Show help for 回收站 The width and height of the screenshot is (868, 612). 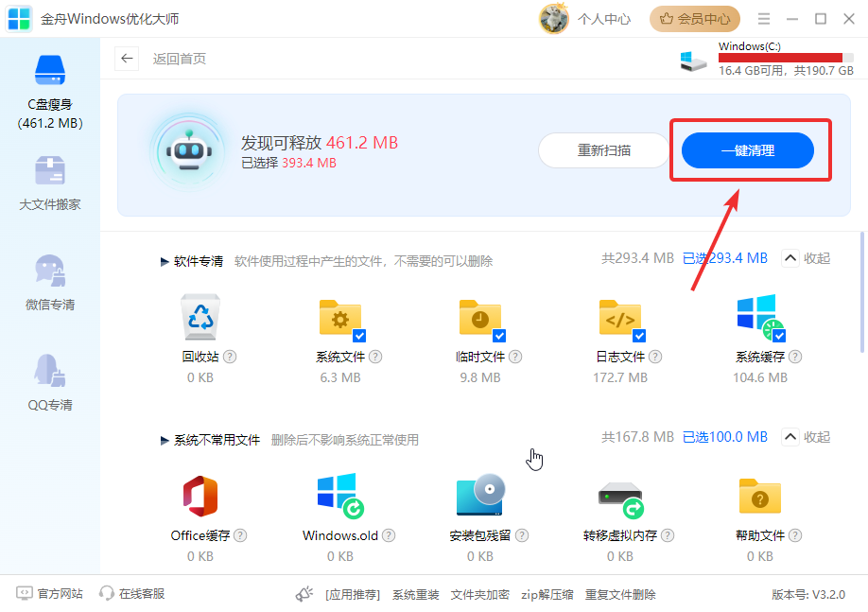pyautogui.click(x=230, y=357)
